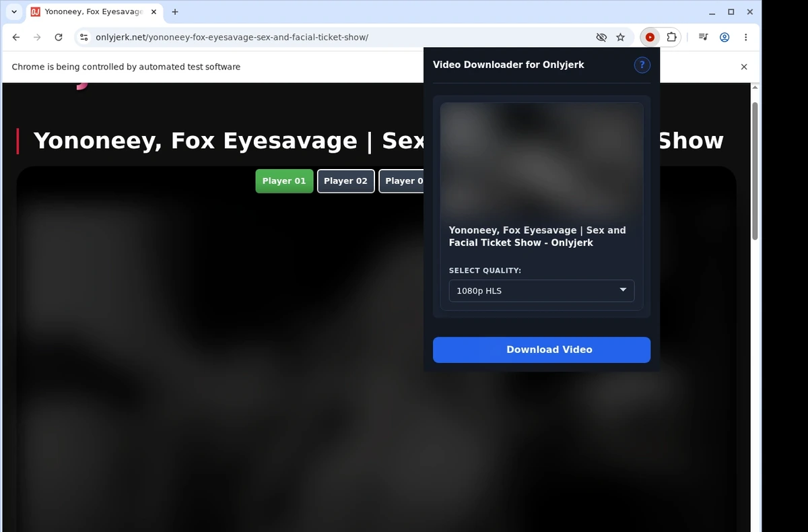Switch to Player 01
This screenshot has height=532, width=808.
(x=284, y=181)
